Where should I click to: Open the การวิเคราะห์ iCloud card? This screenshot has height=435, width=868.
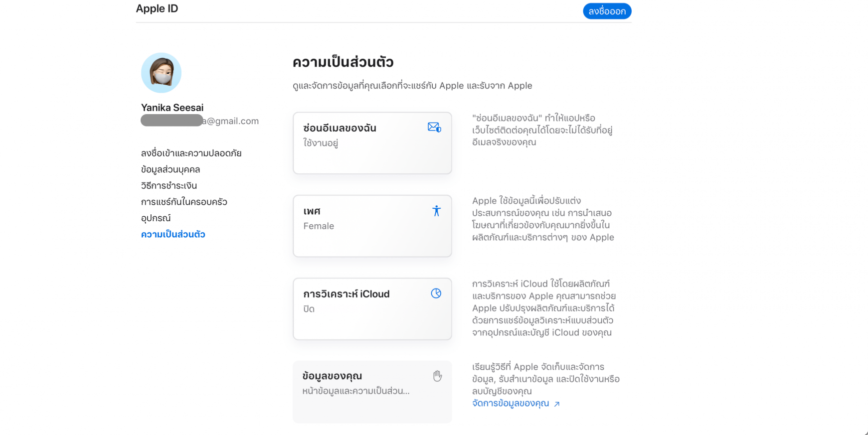(x=372, y=309)
